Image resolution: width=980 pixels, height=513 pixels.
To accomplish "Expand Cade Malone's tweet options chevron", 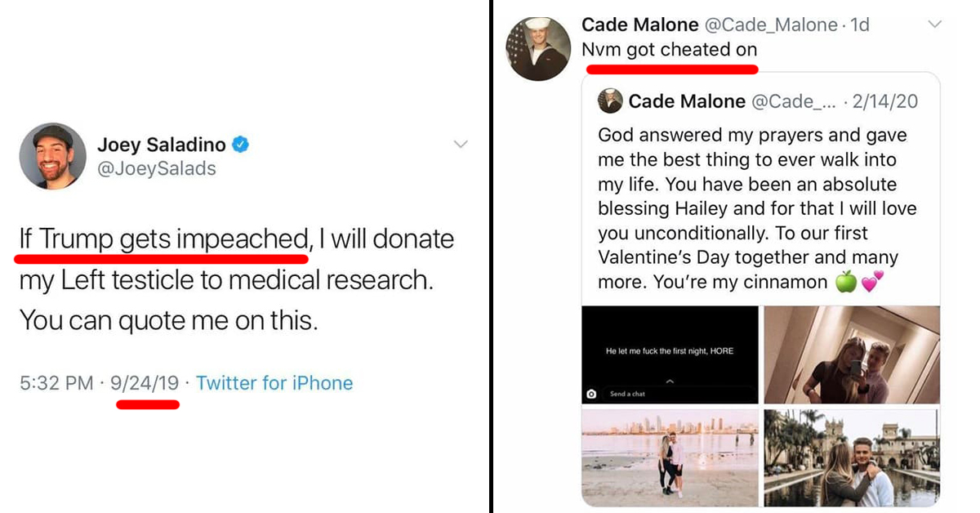I will point(935,25).
